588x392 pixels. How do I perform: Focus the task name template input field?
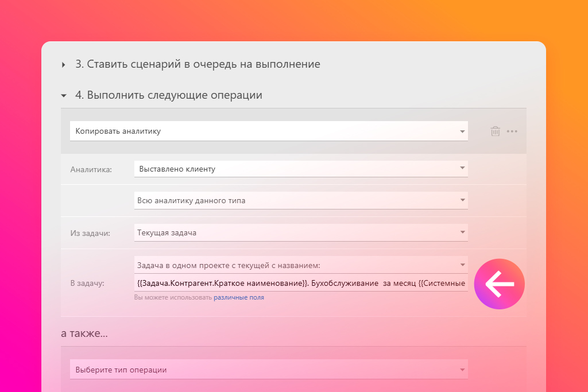(x=301, y=283)
